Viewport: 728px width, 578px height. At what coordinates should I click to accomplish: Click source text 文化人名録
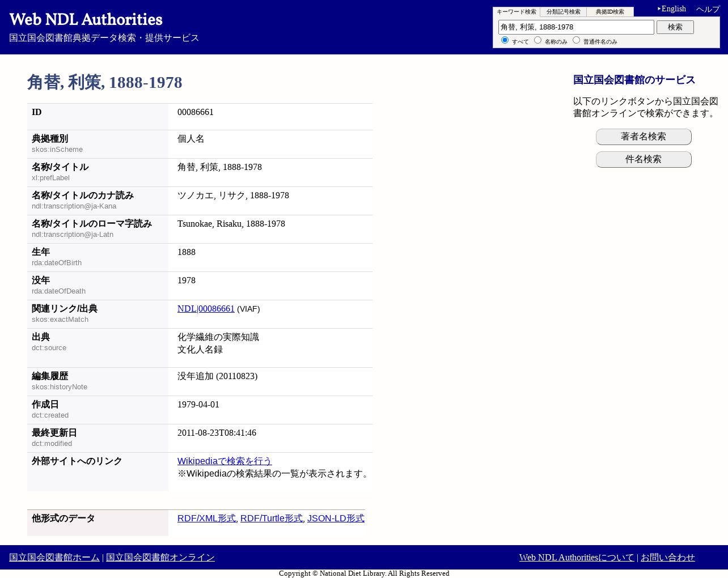[x=200, y=350]
